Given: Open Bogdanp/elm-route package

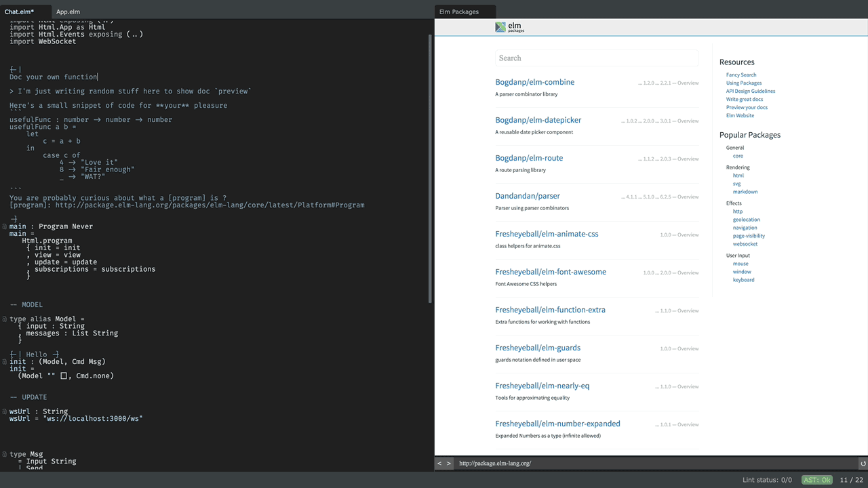Looking at the screenshot, I should [529, 158].
